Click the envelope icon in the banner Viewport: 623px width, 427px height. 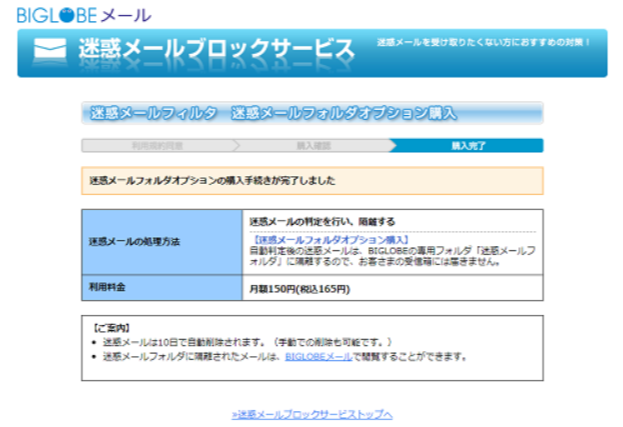coord(50,50)
